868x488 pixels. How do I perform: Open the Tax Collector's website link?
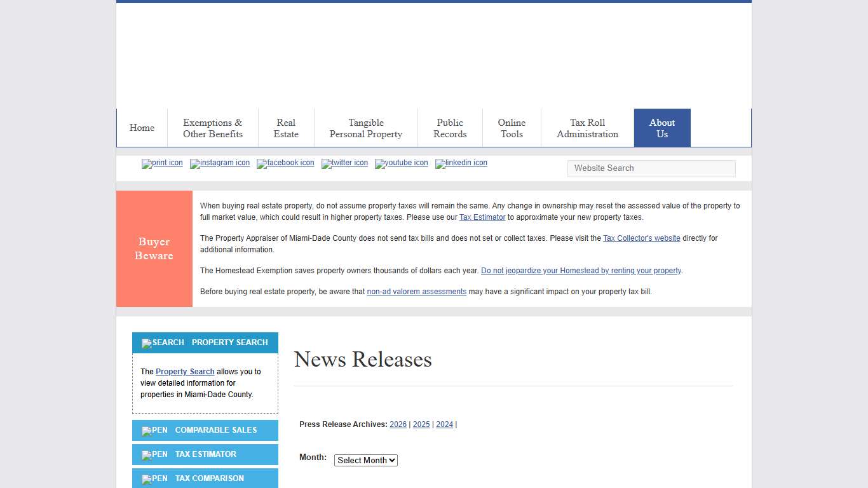(x=641, y=238)
